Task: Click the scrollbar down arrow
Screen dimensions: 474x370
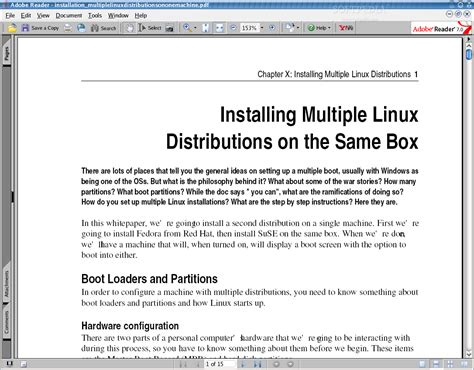Action: pos(469,354)
